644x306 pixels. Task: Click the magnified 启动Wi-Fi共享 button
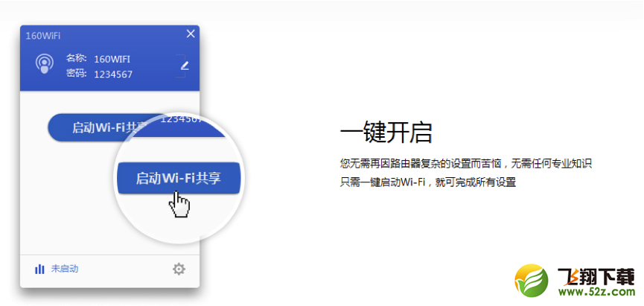tap(178, 178)
